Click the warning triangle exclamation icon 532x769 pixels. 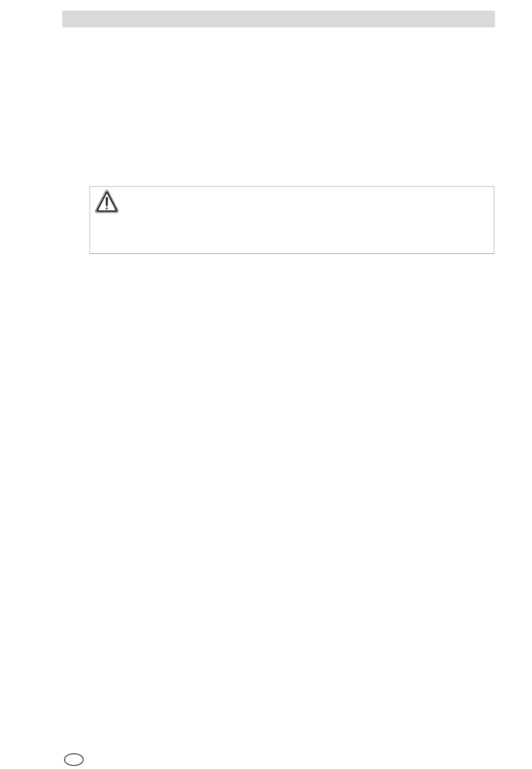tap(106, 202)
